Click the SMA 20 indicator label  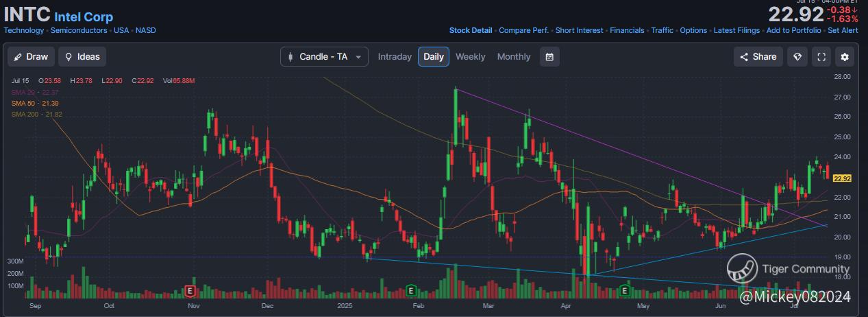[x=34, y=92]
